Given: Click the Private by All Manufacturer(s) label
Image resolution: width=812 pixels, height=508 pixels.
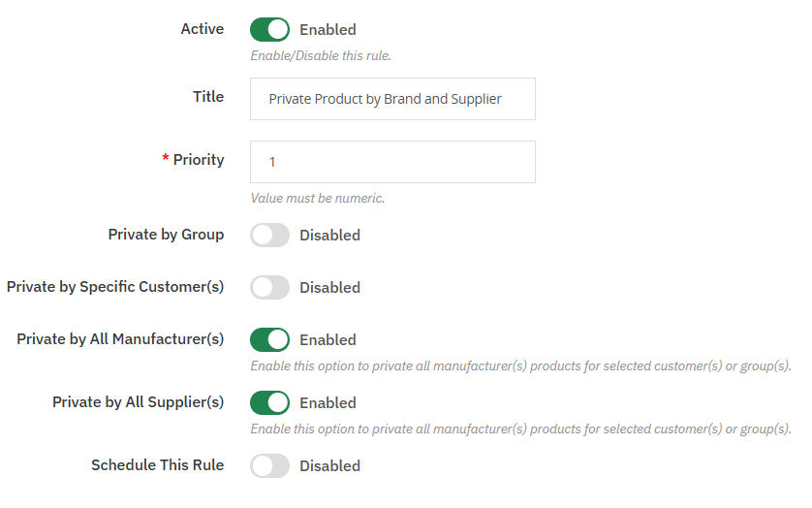Looking at the screenshot, I should pos(120,339).
